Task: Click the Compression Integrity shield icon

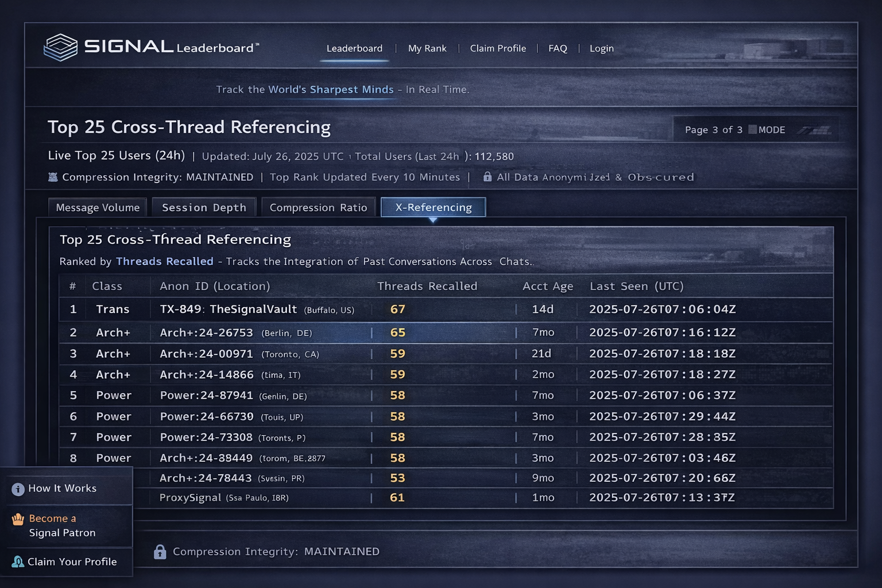Action: 53,177
